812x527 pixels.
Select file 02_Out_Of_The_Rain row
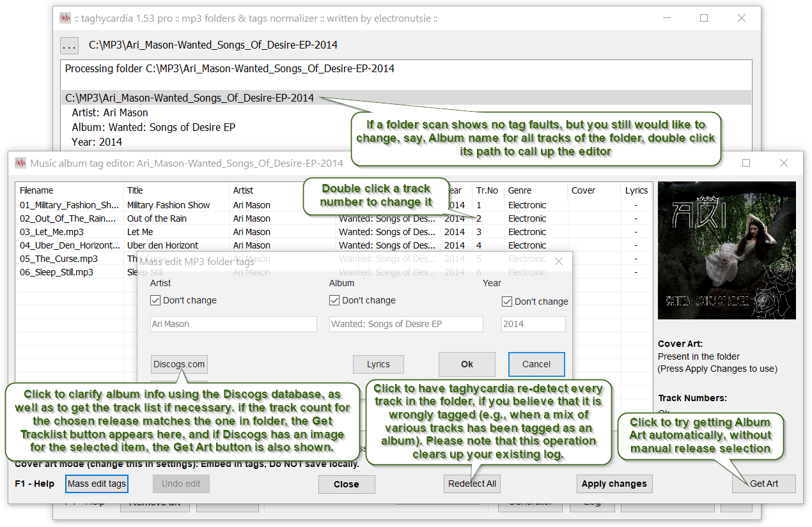pos(69,218)
